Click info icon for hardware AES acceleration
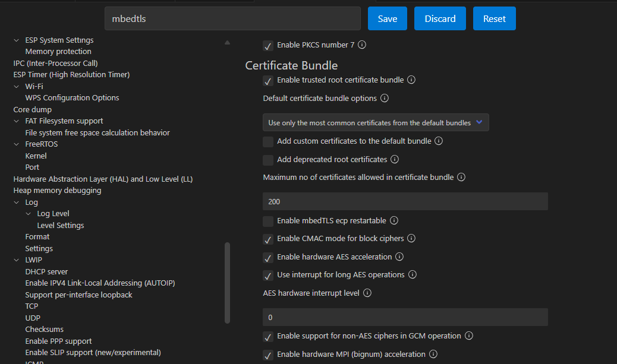This screenshot has height=364, width=617. pyautogui.click(x=399, y=257)
